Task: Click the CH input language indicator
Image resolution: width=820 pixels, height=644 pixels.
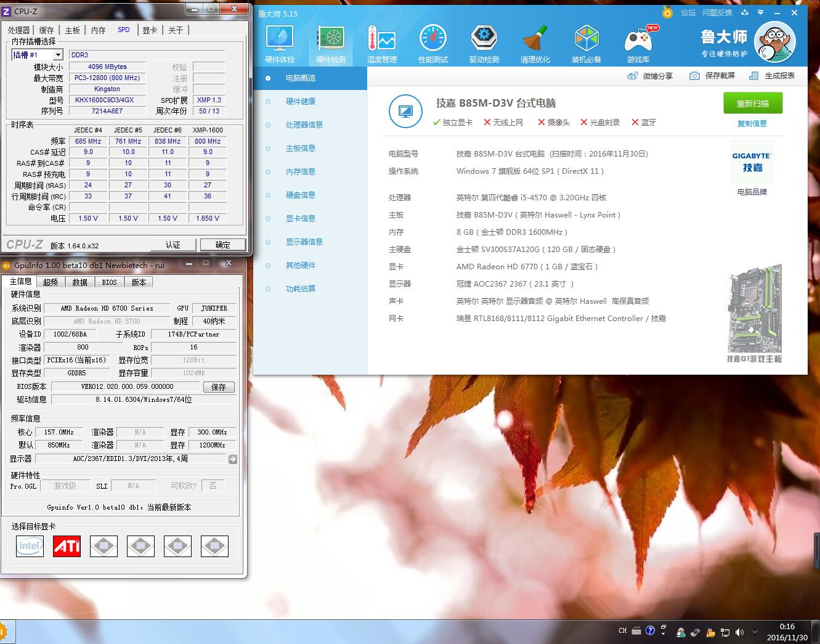Action: point(623,631)
